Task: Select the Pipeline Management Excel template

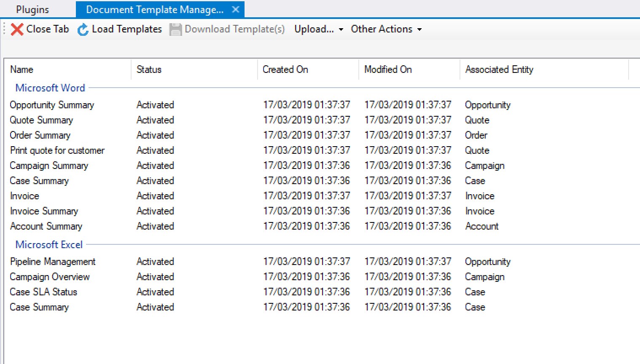Action: [x=53, y=262]
